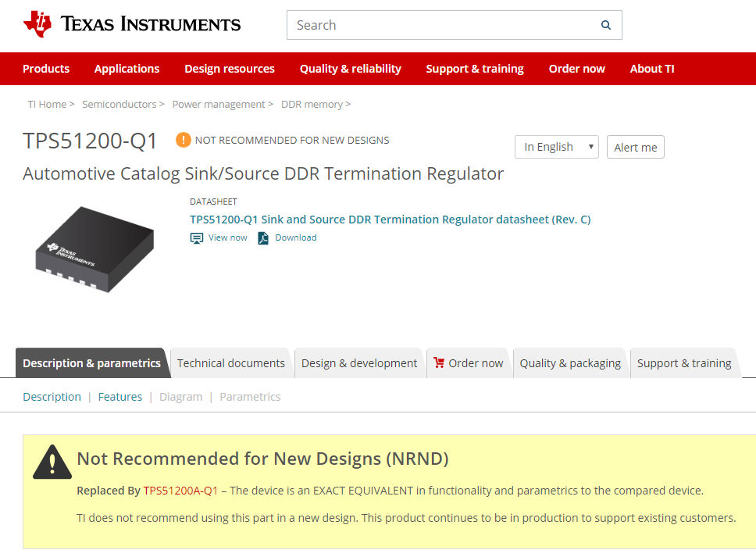
Task: Open the Support & training menu in red bar
Action: click(x=475, y=69)
